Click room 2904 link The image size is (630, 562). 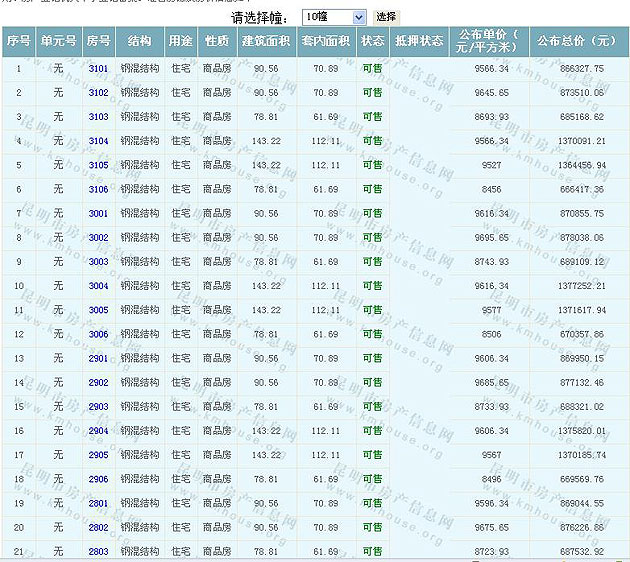[x=98, y=431]
